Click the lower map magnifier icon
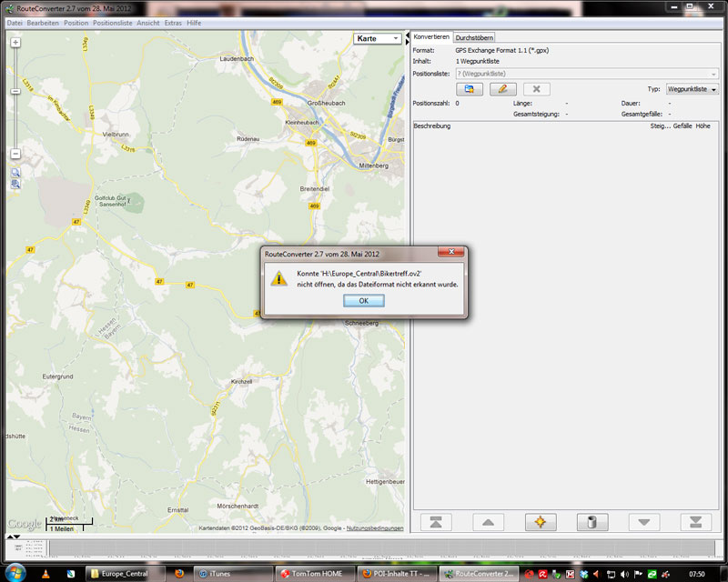Image resolution: width=728 pixels, height=582 pixels. coord(15,185)
